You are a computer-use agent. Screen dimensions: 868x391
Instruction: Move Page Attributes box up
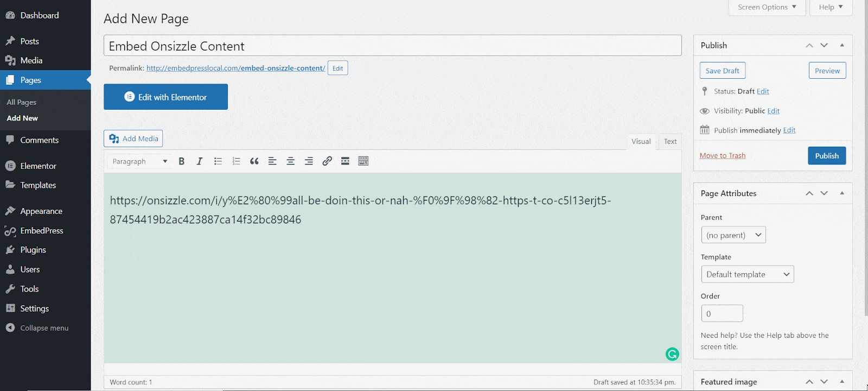point(809,193)
